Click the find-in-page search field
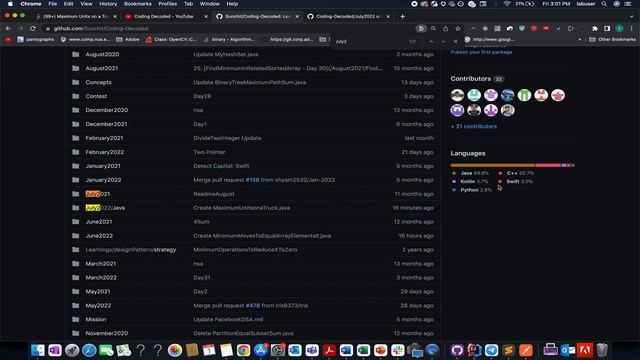Screen dimensions: 640x360 369,42
